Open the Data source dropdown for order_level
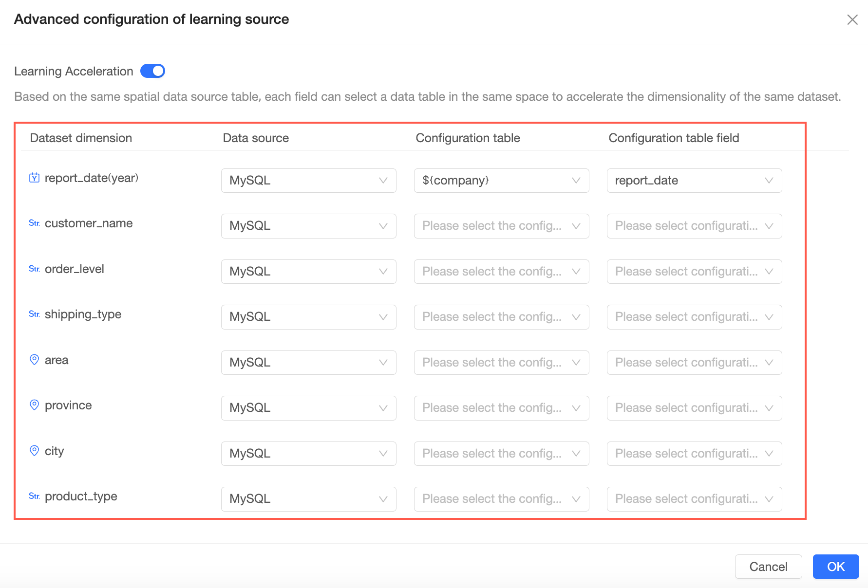Screen dimensions: 868x588 click(309, 272)
